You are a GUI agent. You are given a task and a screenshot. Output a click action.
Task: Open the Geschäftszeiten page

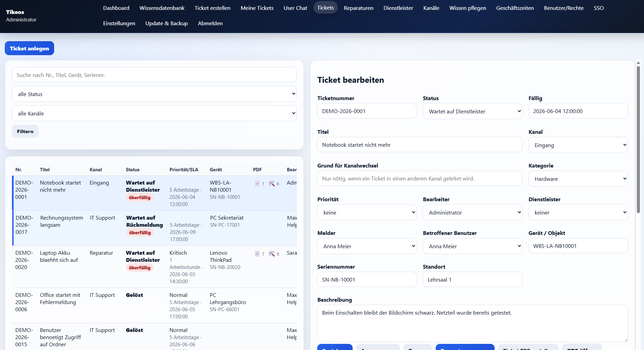(515, 8)
